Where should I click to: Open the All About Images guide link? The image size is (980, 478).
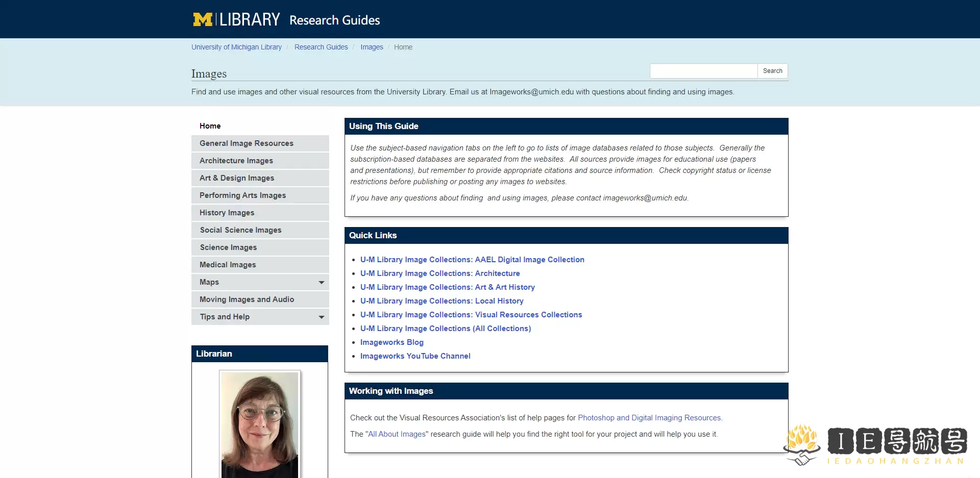coord(397,434)
